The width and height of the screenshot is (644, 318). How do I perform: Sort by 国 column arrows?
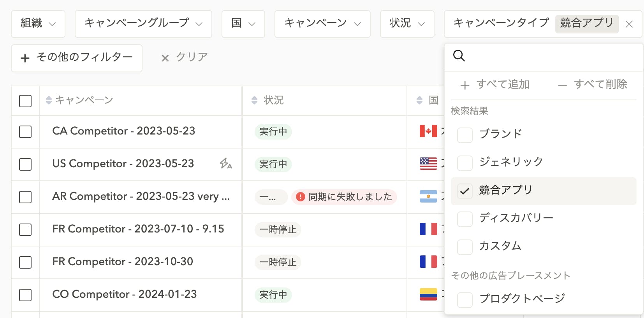[x=419, y=100]
